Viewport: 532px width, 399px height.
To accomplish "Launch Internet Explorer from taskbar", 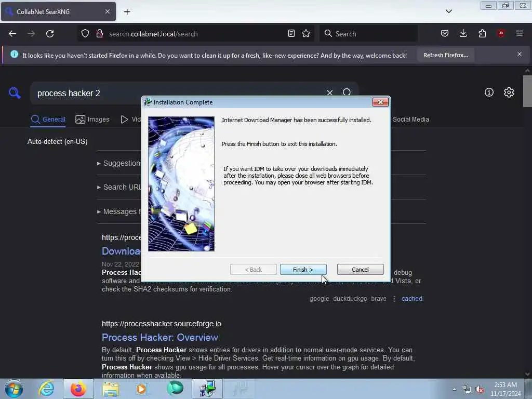I will 46,389.
